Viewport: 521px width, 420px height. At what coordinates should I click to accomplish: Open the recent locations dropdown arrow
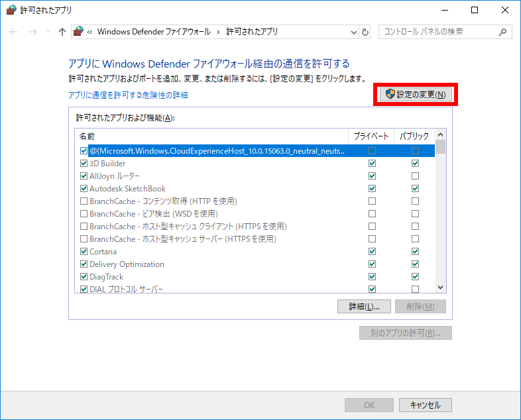pyautogui.click(x=48, y=32)
